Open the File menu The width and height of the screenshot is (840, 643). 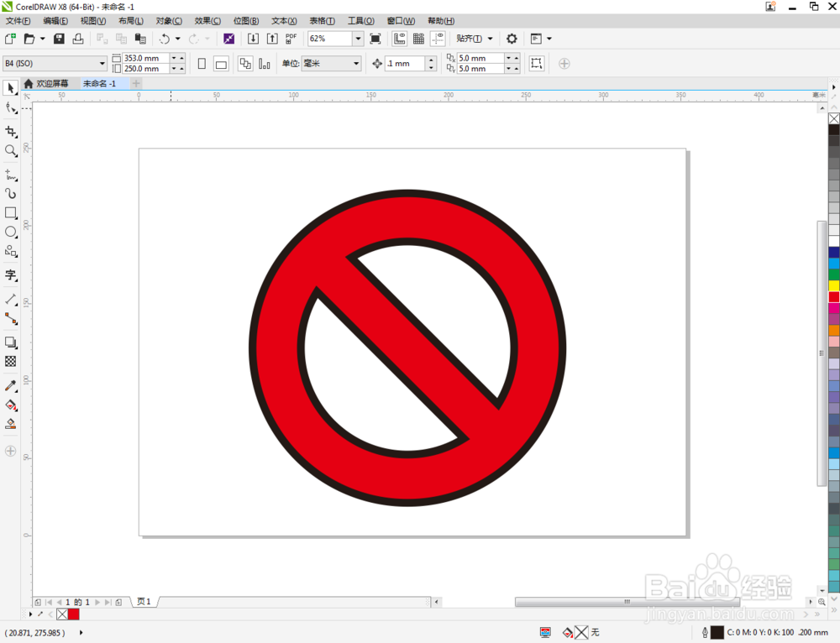tap(18, 21)
